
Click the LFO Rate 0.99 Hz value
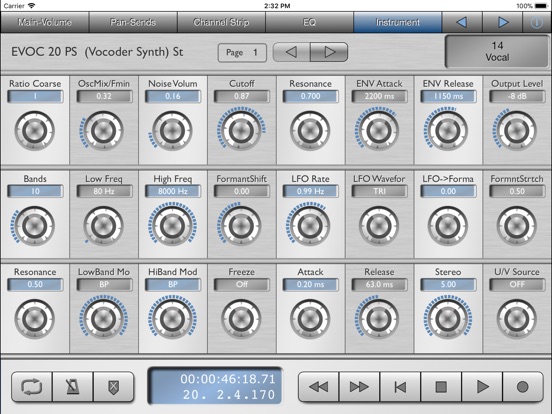tap(310, 191)
